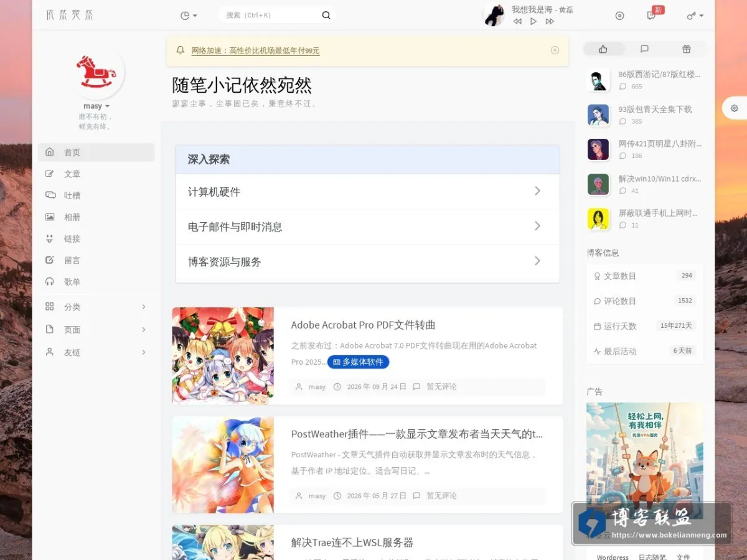Click the Wordpress tag
The image size is (747, 560).
click(613, 557)
